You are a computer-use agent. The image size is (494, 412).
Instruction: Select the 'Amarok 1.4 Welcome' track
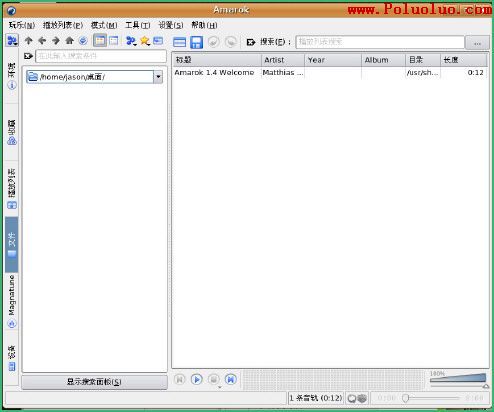[214, 73]
